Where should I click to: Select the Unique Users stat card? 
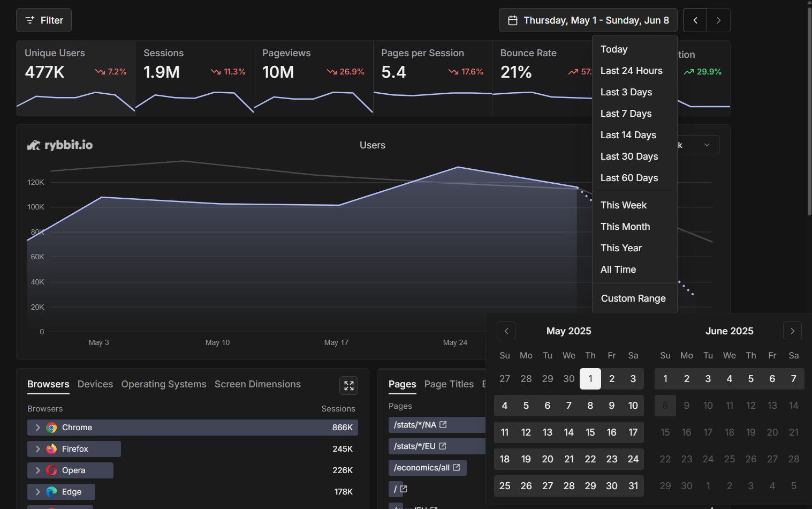(75, 78)
